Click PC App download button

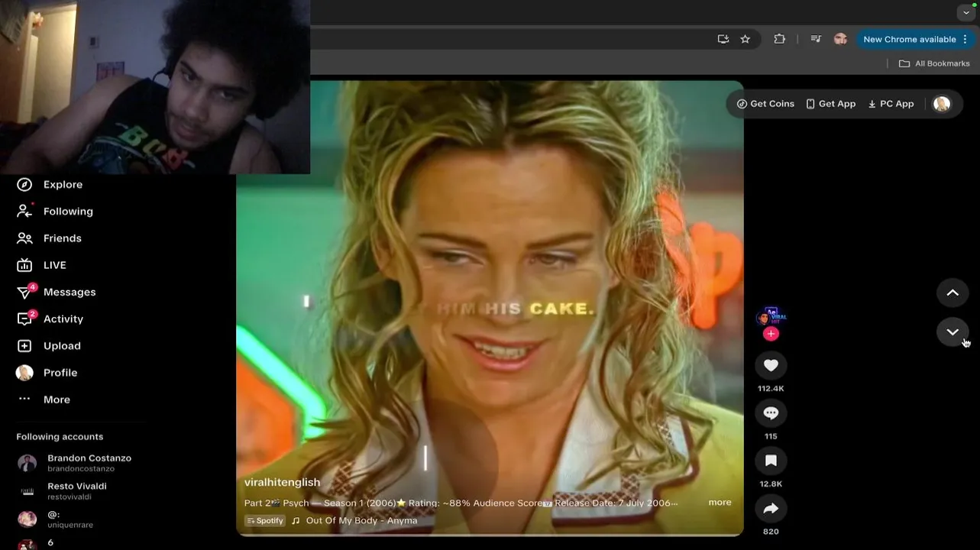(x=891, y=104)
